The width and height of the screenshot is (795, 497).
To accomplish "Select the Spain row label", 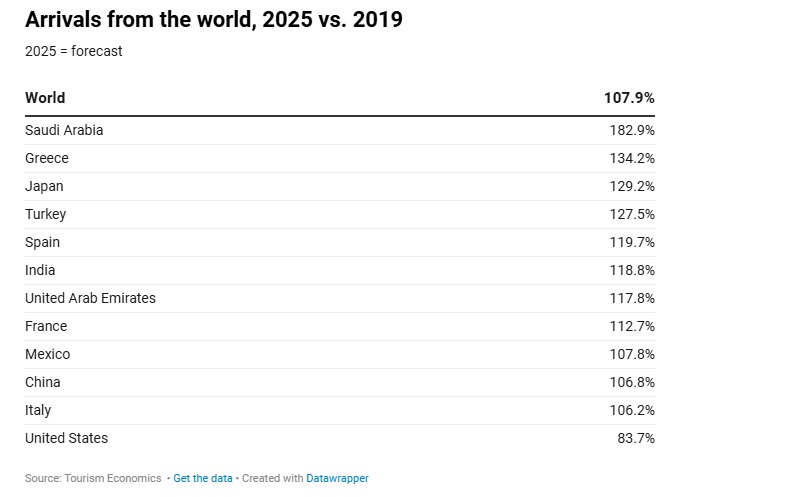I will (42, 242).
